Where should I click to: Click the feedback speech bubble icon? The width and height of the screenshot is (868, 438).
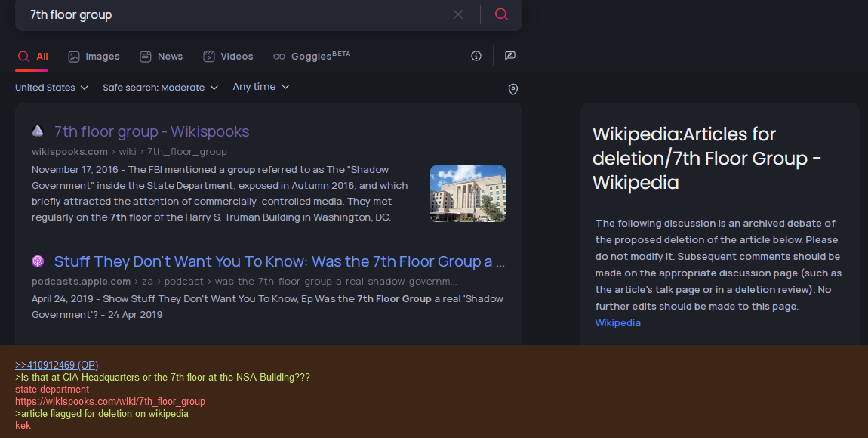(509, 56)
